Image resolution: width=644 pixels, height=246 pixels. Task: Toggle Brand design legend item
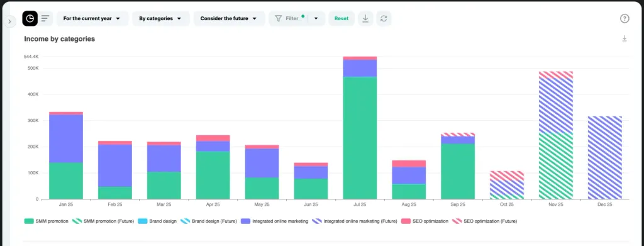157,221
